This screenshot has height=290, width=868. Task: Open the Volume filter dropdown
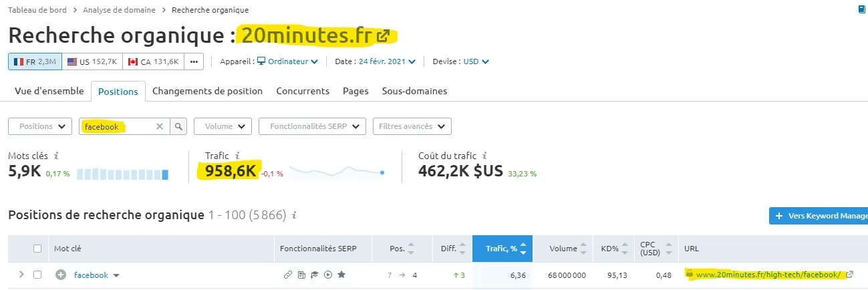click(223, 126)
